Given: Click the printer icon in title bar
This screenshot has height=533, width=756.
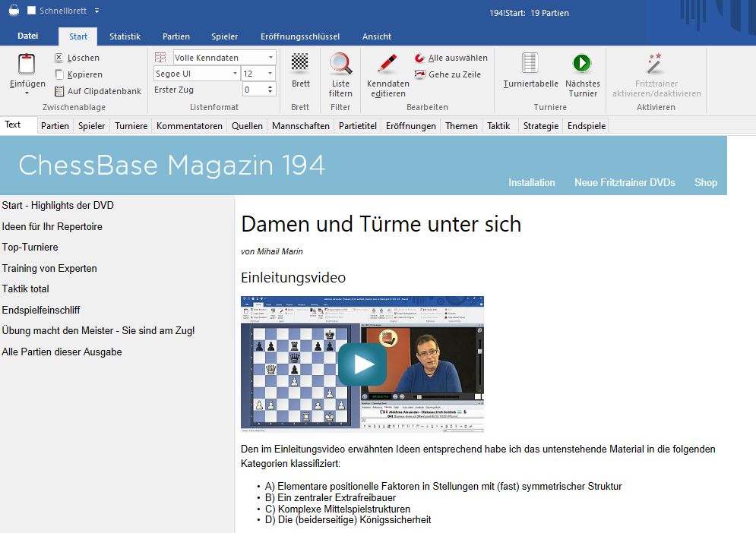Looking at the screenshot, I should (14, 11).
